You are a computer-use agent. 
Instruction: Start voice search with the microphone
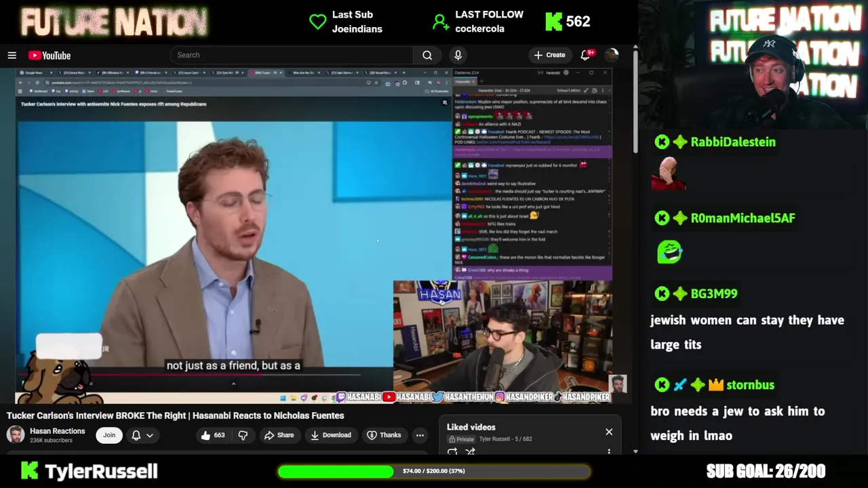point(458,55)
